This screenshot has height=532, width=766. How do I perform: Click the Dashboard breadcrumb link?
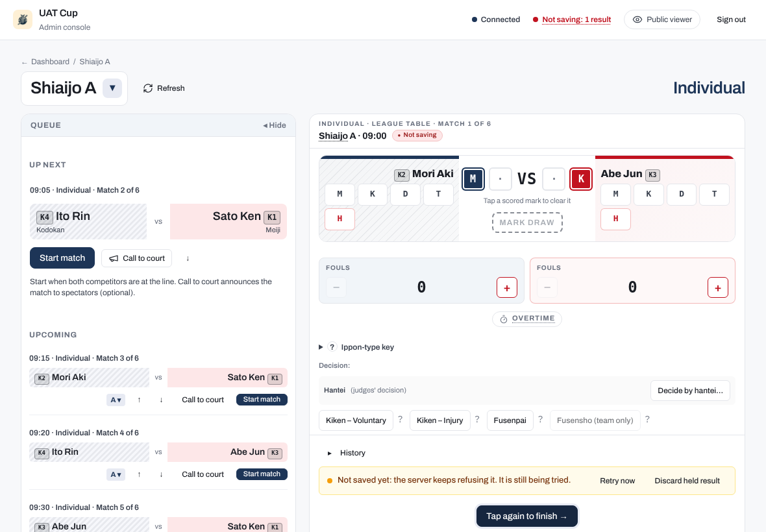pos(51,62)
